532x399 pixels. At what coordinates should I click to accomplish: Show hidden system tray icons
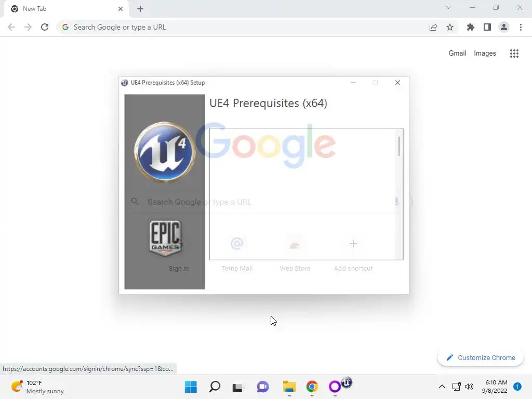(x=442, y=387)
